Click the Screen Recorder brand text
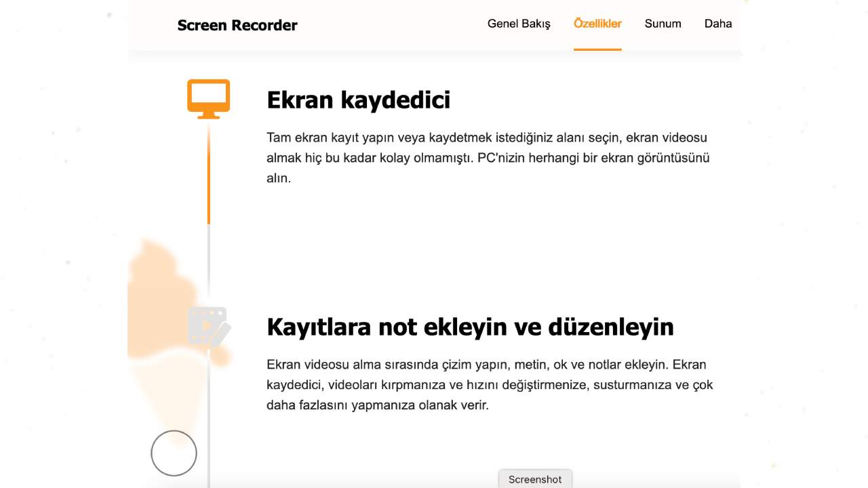Screen dimensions: 868x488 (x=237, y=25)
